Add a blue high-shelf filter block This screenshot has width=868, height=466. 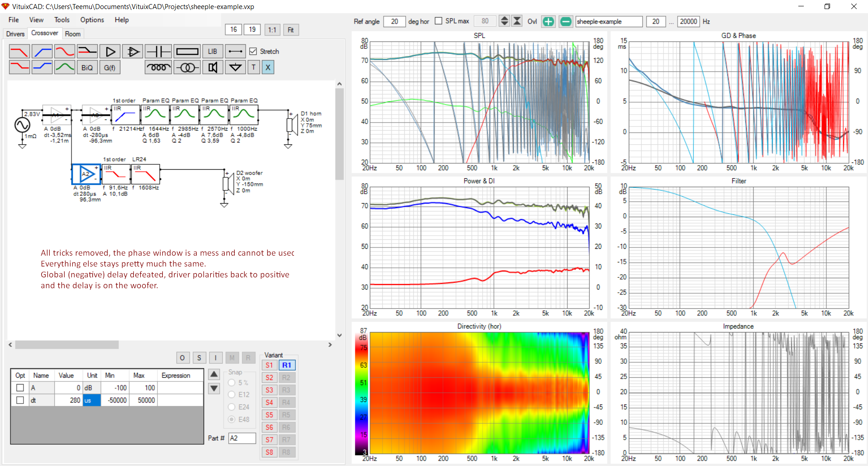[x=42, y=67]
